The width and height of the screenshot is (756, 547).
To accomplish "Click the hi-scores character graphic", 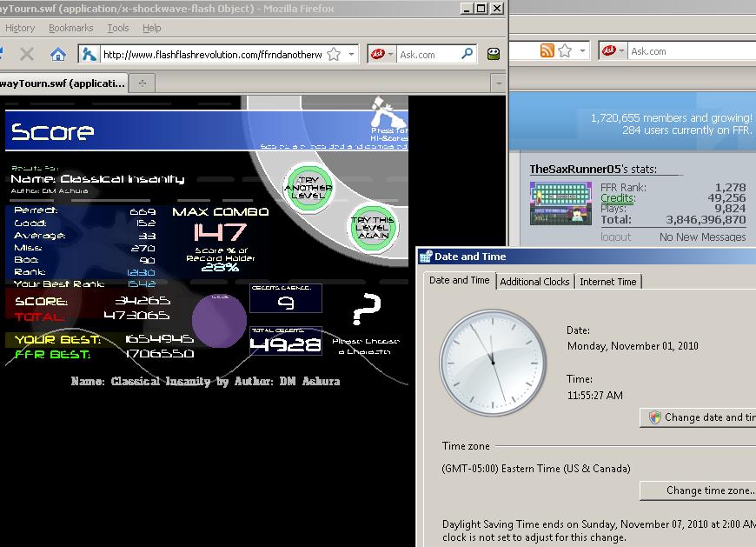I will pos(388,113).
